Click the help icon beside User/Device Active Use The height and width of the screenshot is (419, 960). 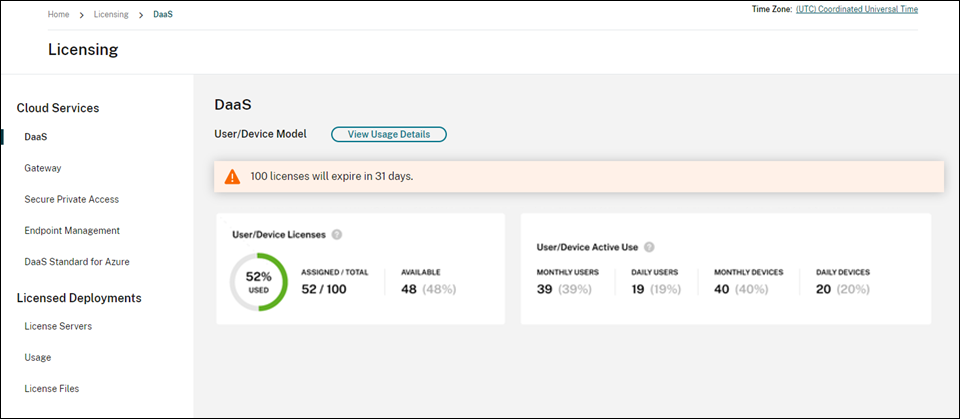pos(649,247)
